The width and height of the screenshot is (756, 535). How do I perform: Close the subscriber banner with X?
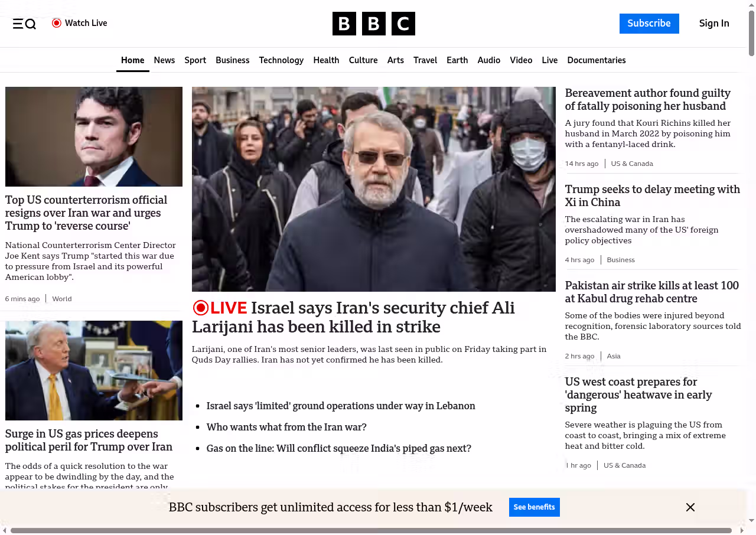tap(690, 507)
